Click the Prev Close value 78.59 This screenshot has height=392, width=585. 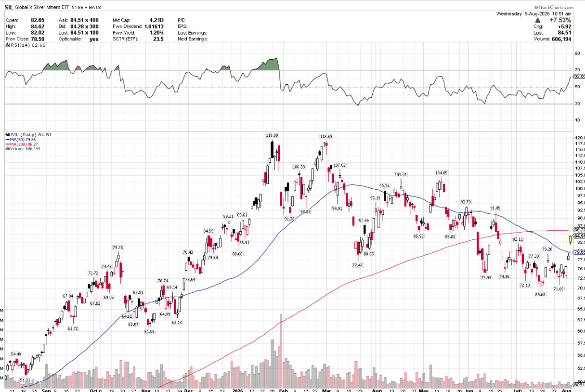37,39
